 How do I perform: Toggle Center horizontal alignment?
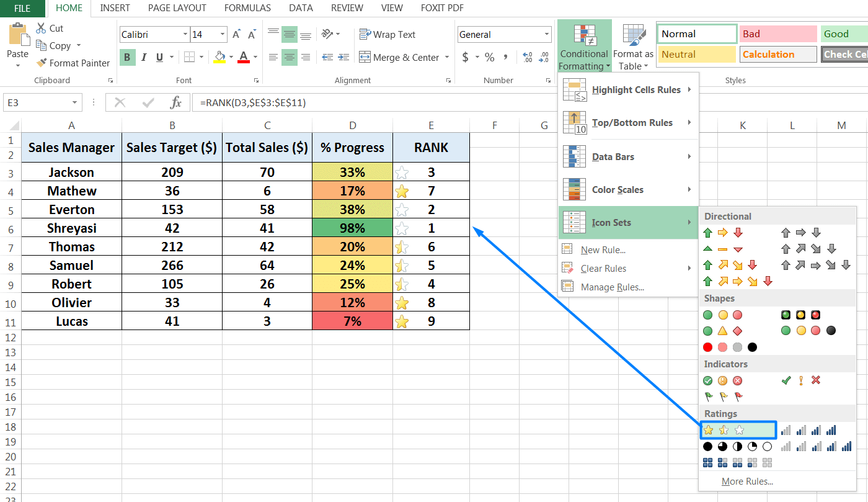pos(289,58)
